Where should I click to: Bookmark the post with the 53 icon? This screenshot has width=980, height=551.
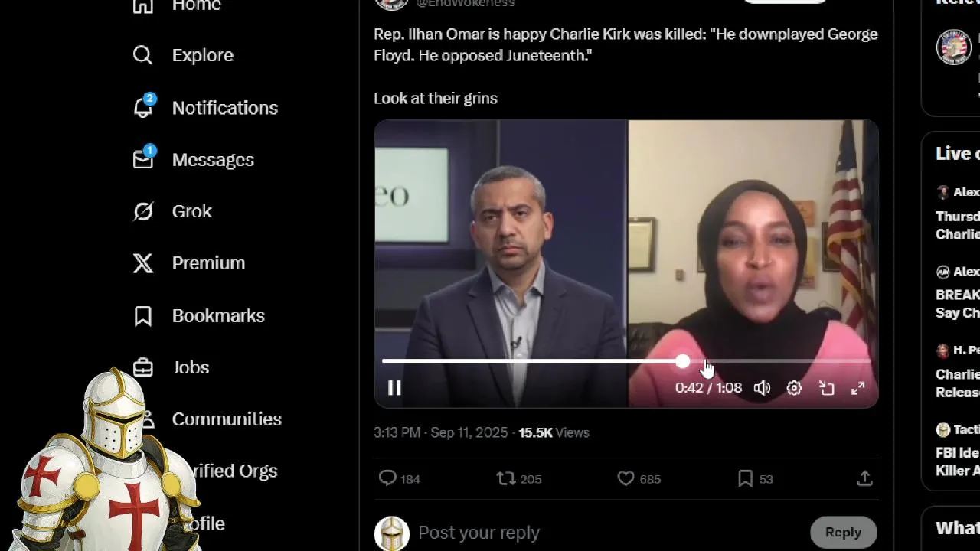(x=755, y=478)
